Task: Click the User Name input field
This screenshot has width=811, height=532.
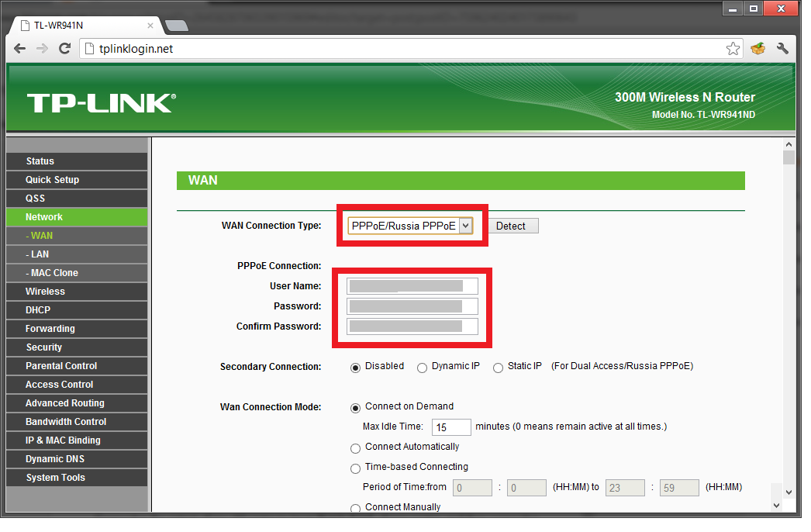Action: point(412,285)
